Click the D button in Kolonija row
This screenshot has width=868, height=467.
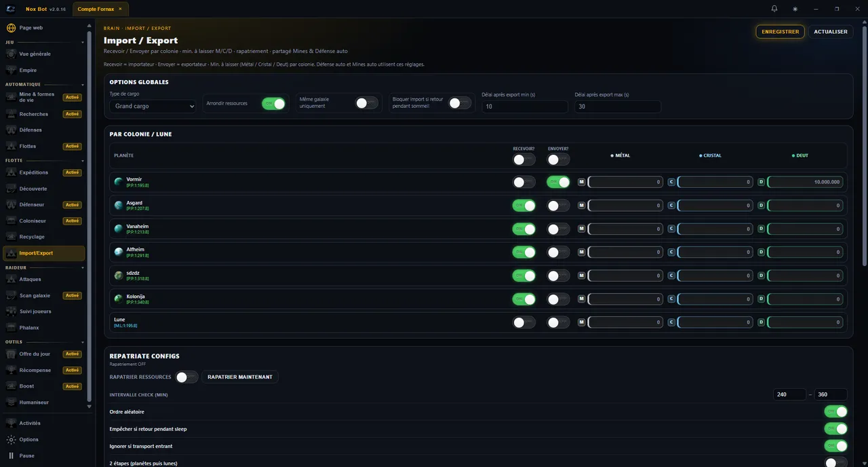pos(761,299)
